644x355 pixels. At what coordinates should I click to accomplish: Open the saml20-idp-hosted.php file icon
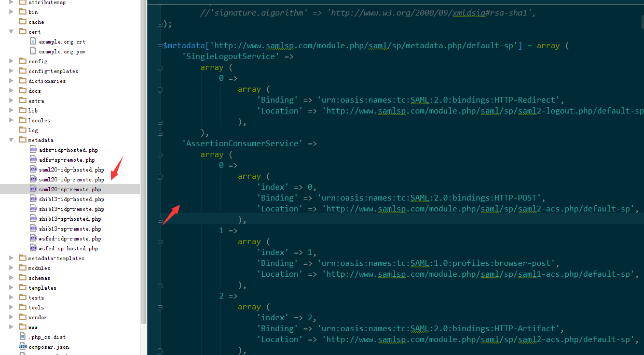click(x=34, y=169)
